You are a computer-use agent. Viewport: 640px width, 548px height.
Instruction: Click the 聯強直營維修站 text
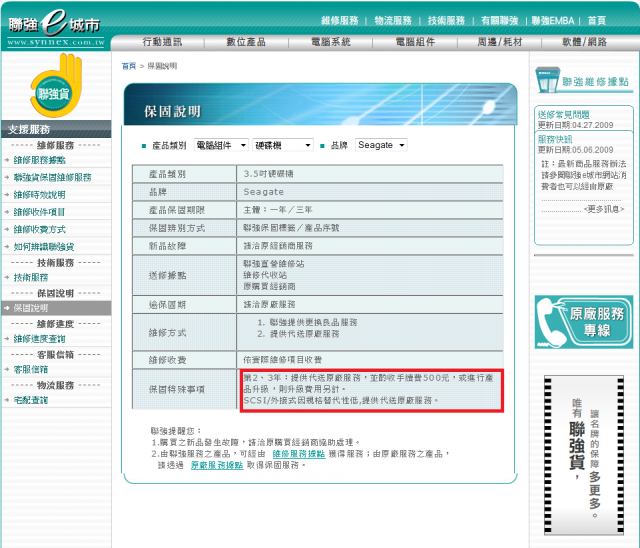coord(273,264)
